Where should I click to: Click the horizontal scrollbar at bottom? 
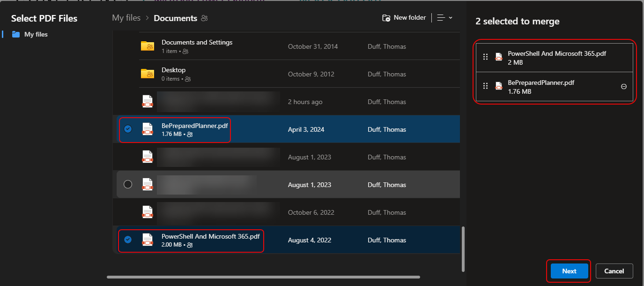tap(262, 277)
